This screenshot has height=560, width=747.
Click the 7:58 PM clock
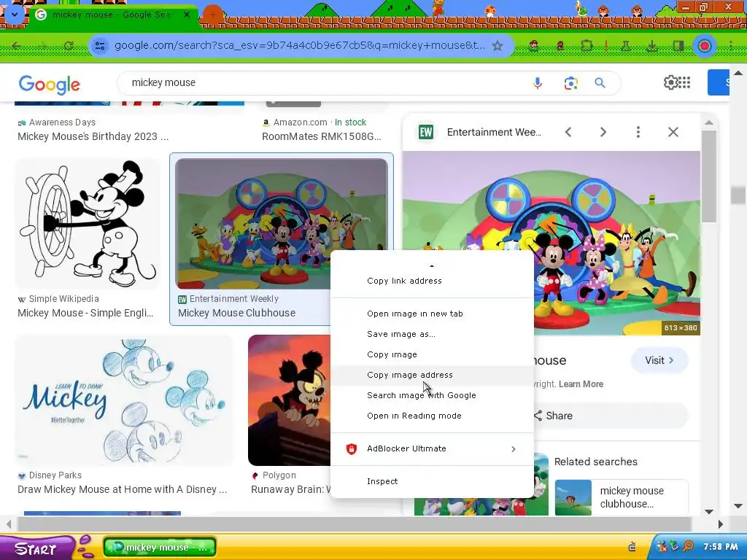tap(720, 547)
